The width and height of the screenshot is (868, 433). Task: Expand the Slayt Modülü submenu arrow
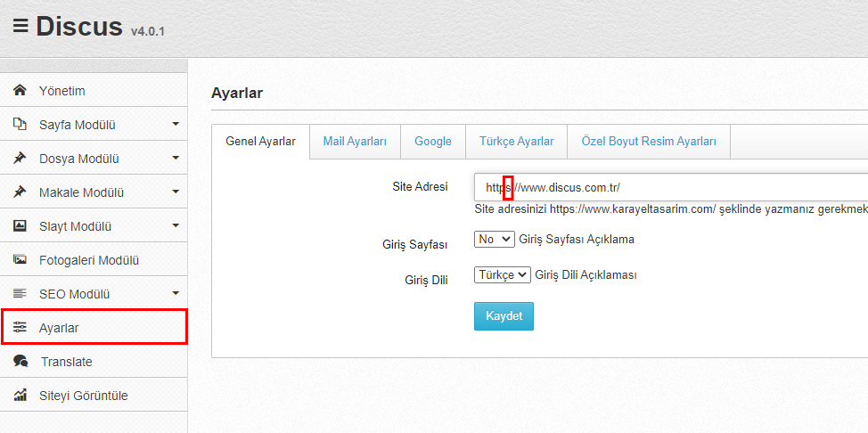click(176, 225)
